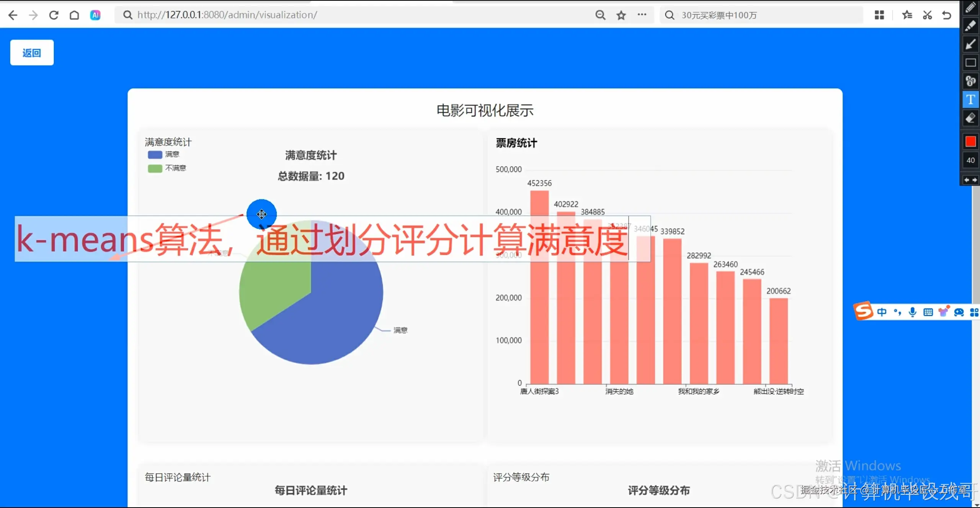Viewport: 980px width, 508px height.
Task: Toggle Chinese/English input mode on Sogou bar
Action: pyautogui.click(x=882, y=312)
